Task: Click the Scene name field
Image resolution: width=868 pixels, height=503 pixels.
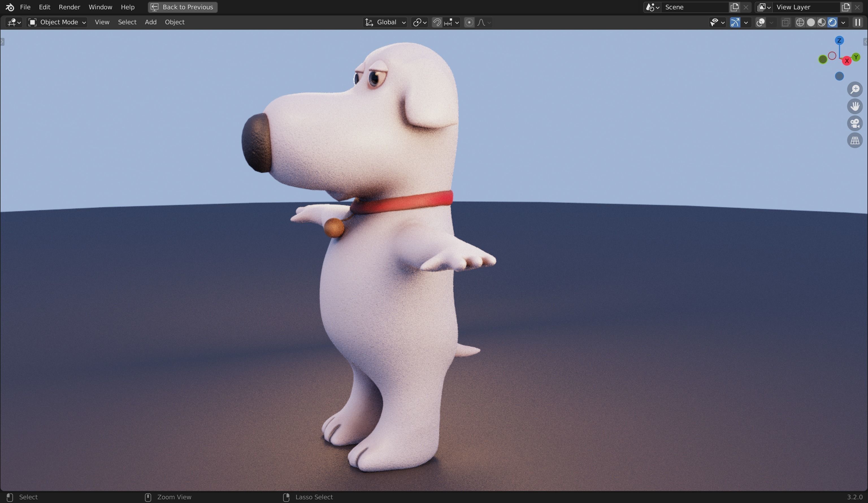Action: pos(695,7)
